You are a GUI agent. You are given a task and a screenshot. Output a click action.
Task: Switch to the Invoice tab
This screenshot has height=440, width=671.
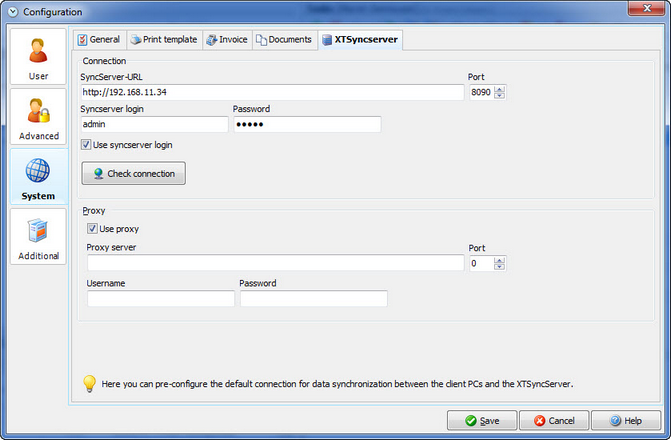(x=227, y=40)
